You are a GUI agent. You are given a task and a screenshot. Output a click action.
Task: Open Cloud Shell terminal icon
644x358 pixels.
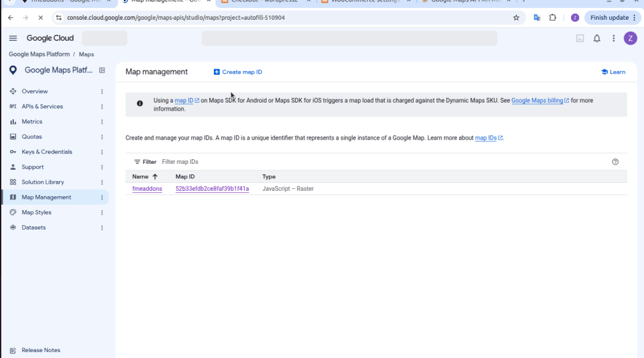pyautogui.click(x=580, y=39)
